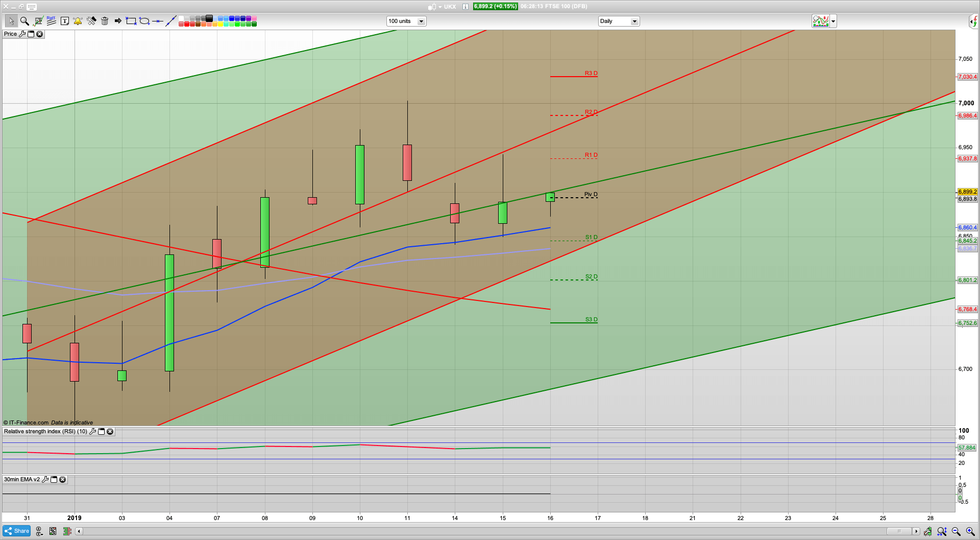Click the order list icon at bottom
Screen dimensions: 980x540
coord(53,531)
